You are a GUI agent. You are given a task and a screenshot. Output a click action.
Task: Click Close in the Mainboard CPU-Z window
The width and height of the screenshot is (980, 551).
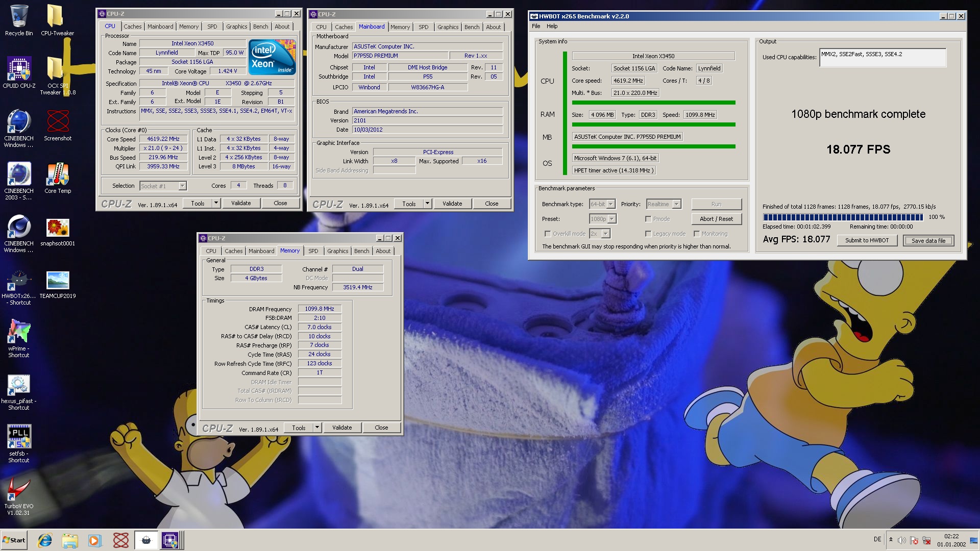point(492,204)
